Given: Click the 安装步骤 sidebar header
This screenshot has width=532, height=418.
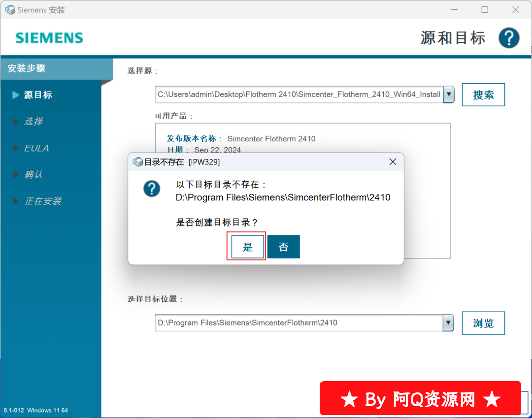Looking at the screenshot, I should click(57, 69).
